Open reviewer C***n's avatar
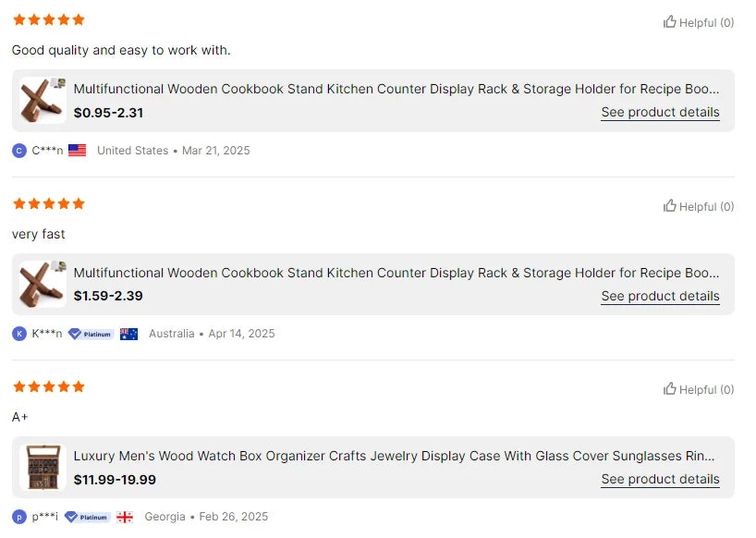This screenshot has width=756, height=538. point(19,151)
